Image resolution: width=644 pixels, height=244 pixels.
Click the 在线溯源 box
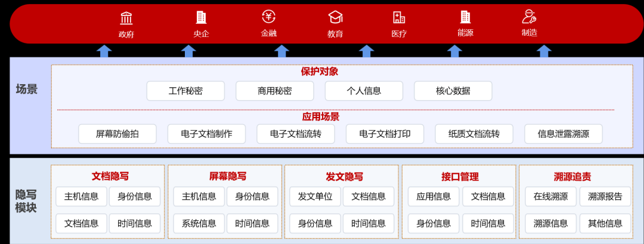coord(550,196)
